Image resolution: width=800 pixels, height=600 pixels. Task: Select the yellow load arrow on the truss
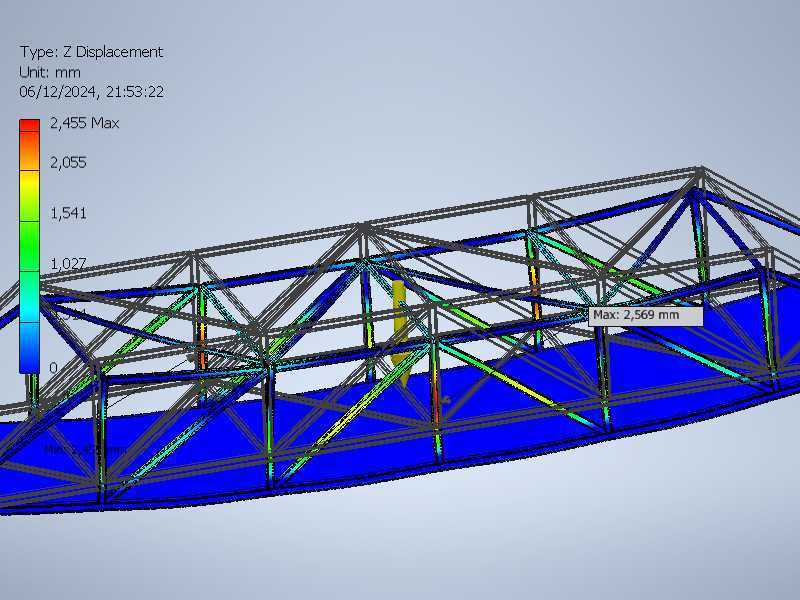click(400, 332)
